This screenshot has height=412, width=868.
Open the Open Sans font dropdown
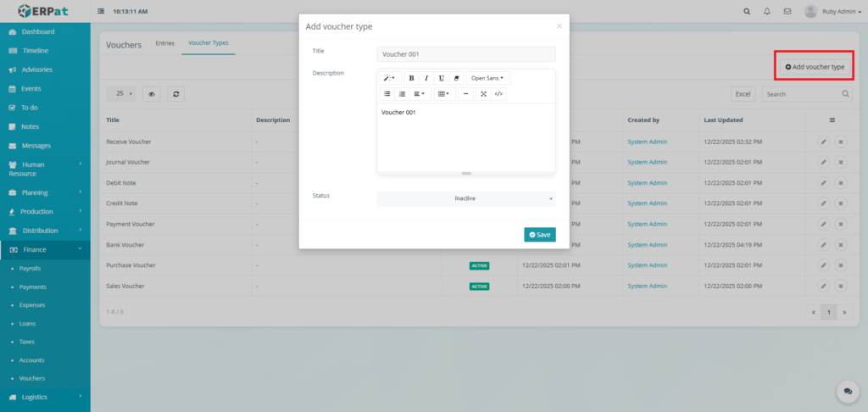[487, 78]
